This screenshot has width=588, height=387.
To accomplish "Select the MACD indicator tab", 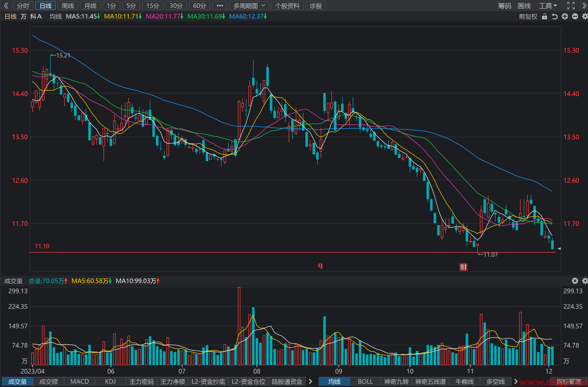I will coord(80,381).
